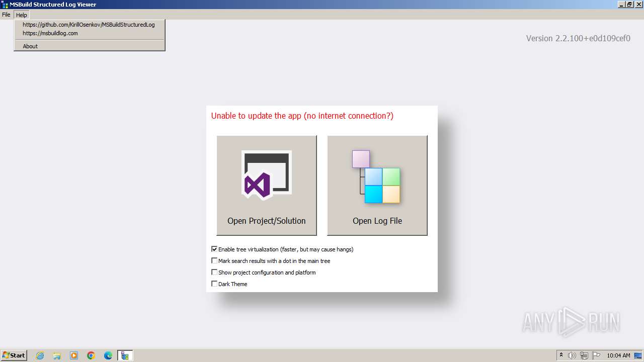Image resolution: width=644 pixels, height=362 pixels.
Task: Open Action Center flag icon
Action: tap(596, 355)
